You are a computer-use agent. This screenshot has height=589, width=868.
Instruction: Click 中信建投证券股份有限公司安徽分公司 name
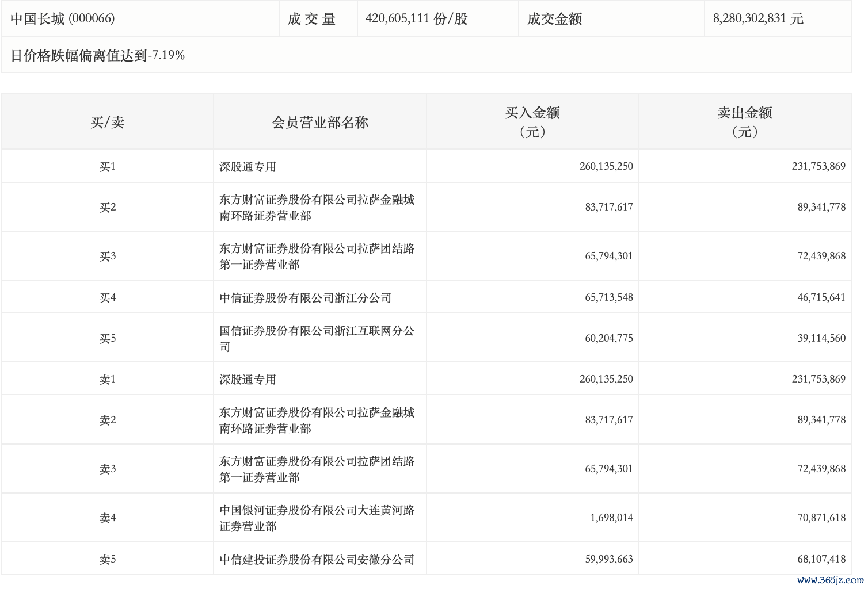(317, 560)
